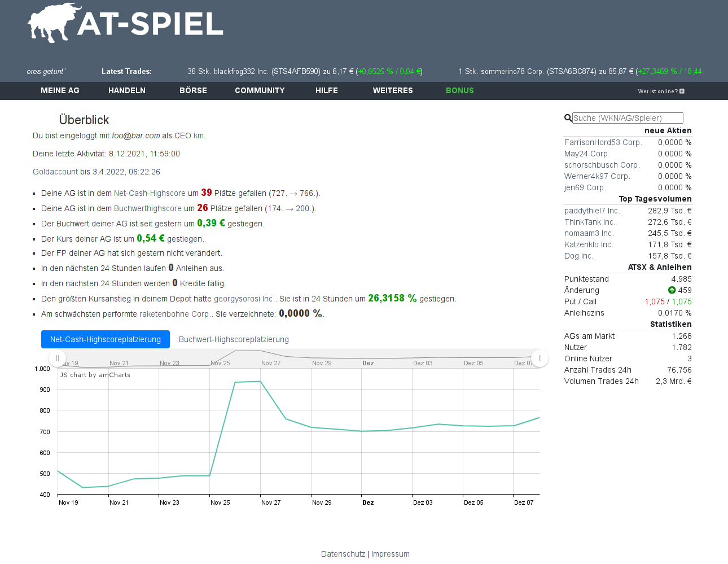Click the left chart range slider handle
728x564 pixels.
pyautogui.click(x=58, y=358)
